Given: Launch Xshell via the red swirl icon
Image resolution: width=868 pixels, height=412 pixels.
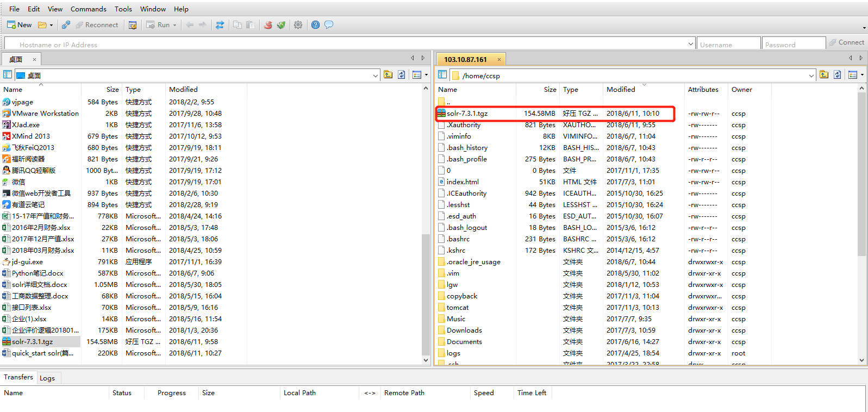Looking at the screenshot, I should [x=268, y=25].
